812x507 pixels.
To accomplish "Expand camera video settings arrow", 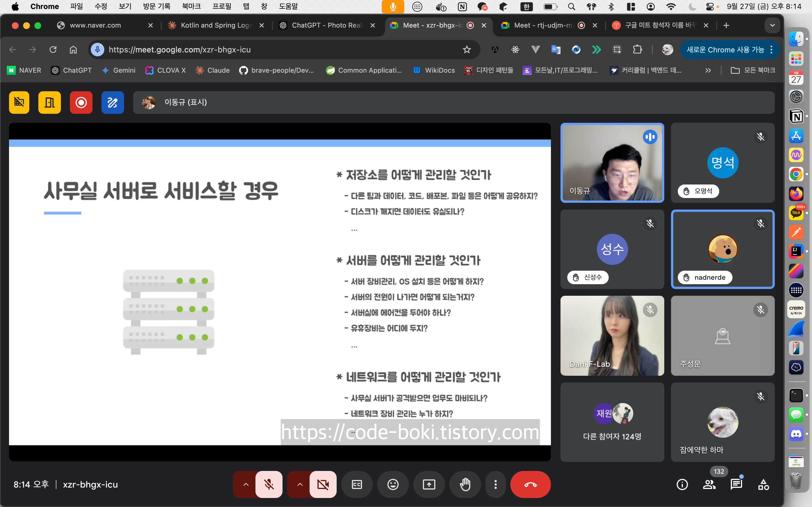I will coord(300,484).
